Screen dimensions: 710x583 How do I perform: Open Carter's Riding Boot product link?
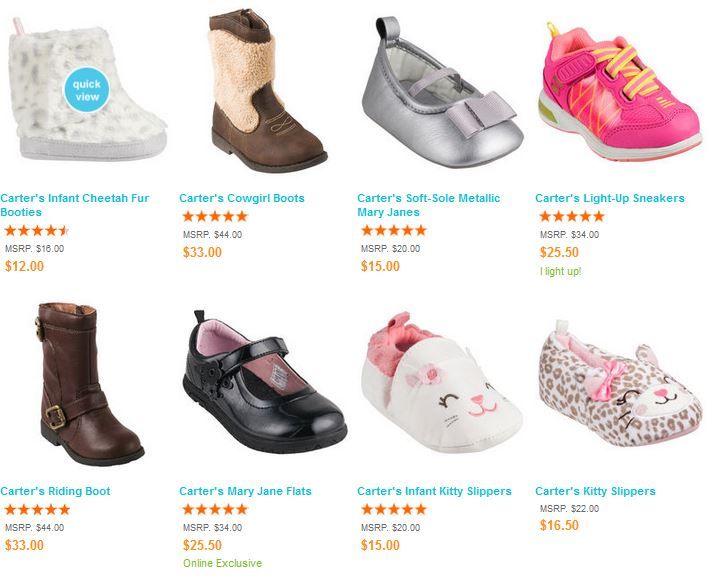55,491
